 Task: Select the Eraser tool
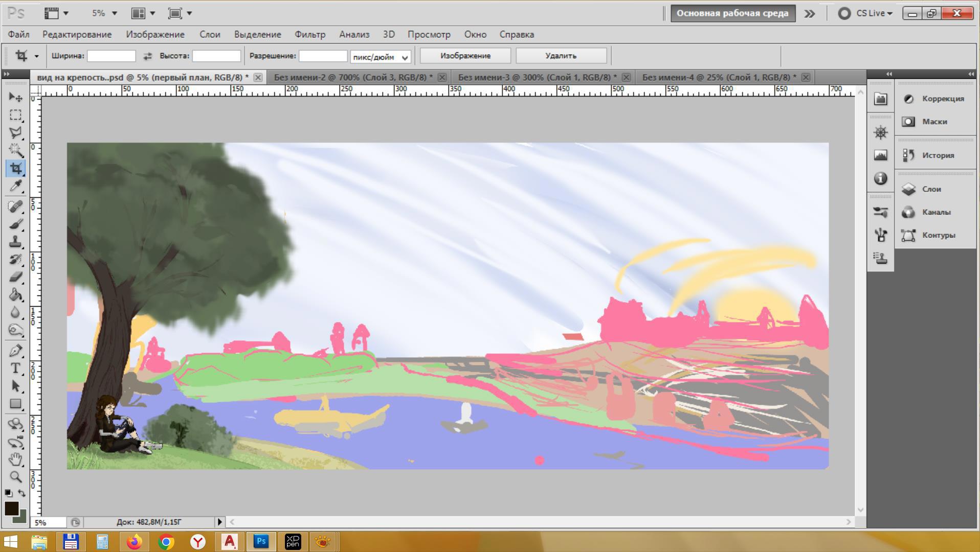(15, 277)
